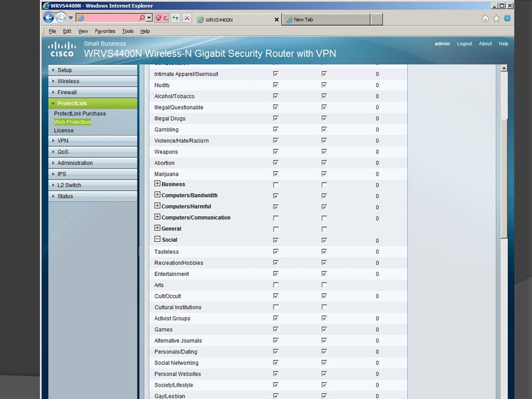Open the Internet Explorer Tools gear icon
Viewport: 532px width, 399px height.
coord(507,18)
